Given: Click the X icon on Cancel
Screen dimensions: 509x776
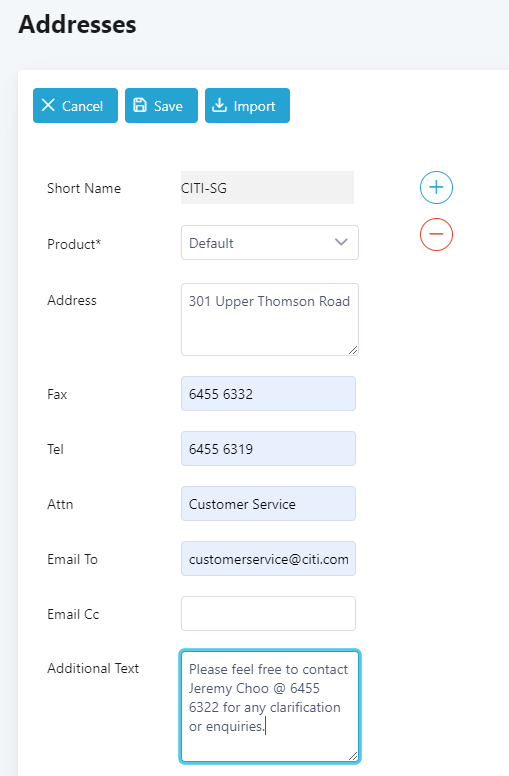Looking at the screenshot, I should [x=48, y=105].
